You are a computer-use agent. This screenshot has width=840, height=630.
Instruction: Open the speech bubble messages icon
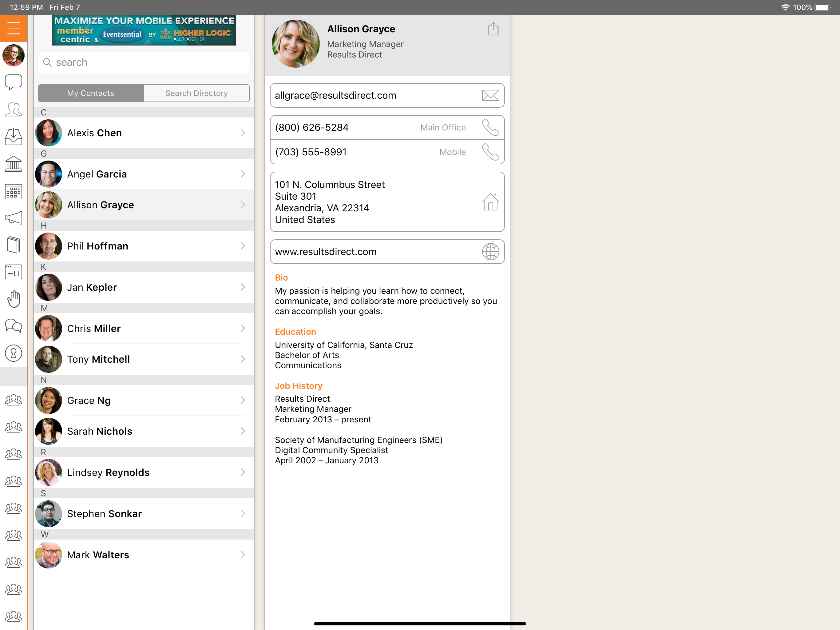tap(13, 82)
